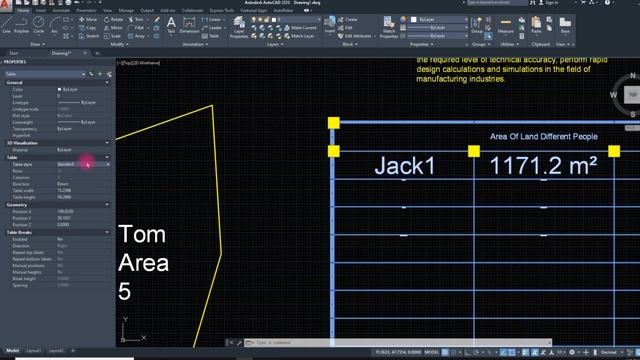
Task: Open the object color ByLayer dropdown
Action: (x=439, y=20)
